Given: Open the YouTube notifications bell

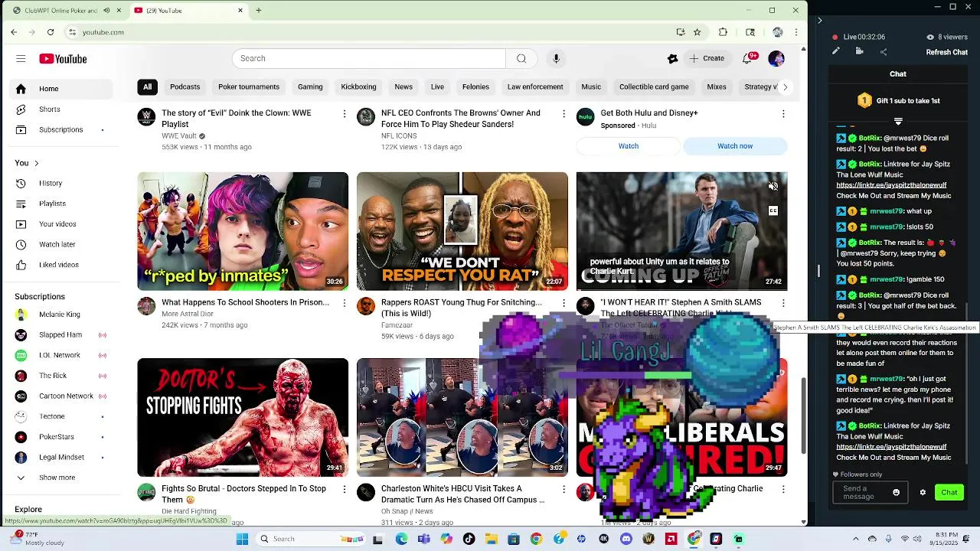Looking at the screenshot, I should pos(748,59).
